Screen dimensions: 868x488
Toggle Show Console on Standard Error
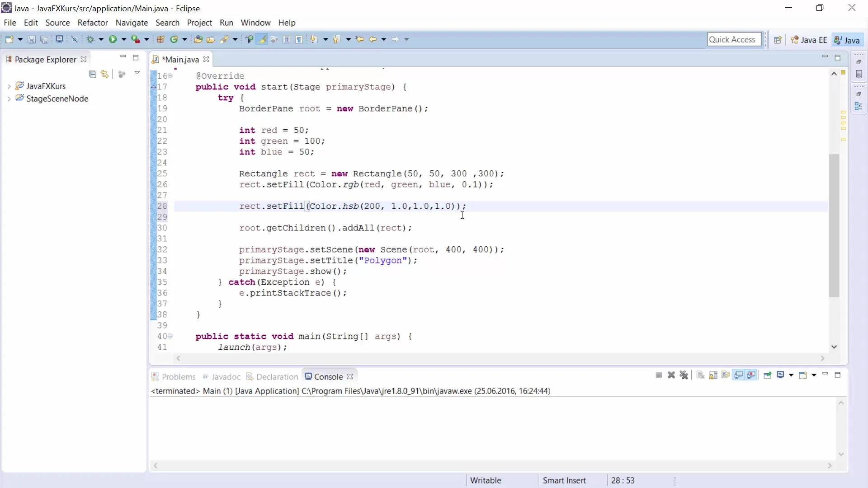pos(751,375)
